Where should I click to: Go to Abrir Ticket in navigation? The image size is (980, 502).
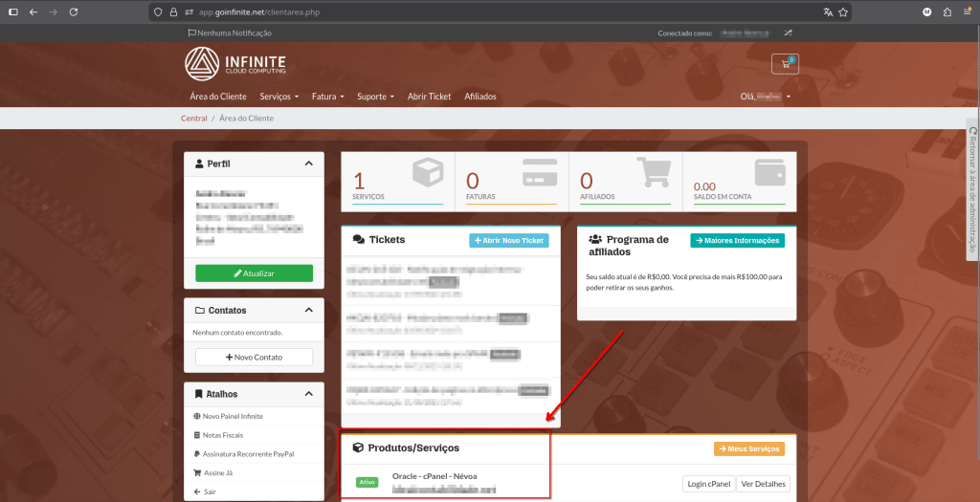click(429, 97)
